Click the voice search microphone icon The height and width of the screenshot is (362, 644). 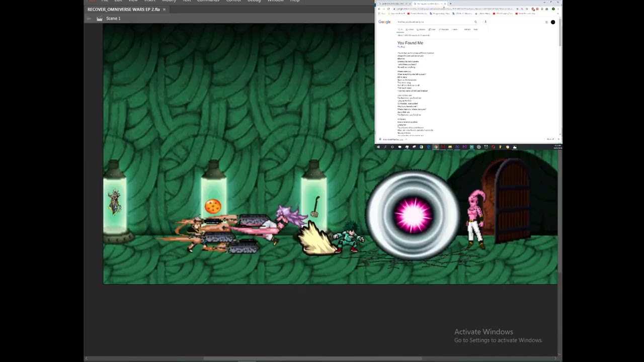[x=486, y=22]
